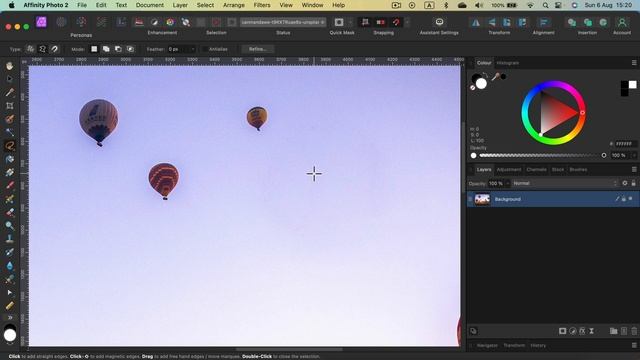This screenshot has width=640, height=360.
Task: Select the Background layer thumbnail
Action: 482,199
